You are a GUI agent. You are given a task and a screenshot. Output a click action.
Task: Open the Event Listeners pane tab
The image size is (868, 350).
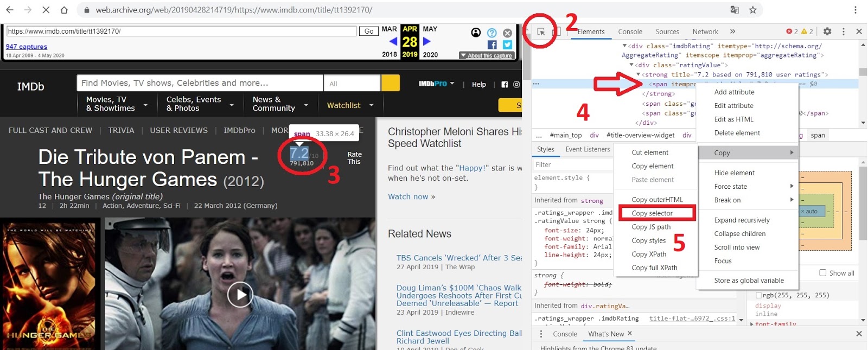pos(588,149)
